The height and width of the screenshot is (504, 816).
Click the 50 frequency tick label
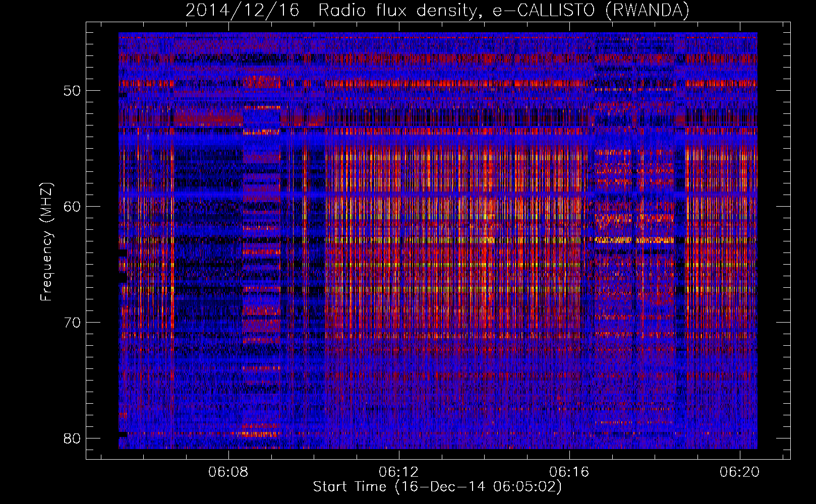73,91
